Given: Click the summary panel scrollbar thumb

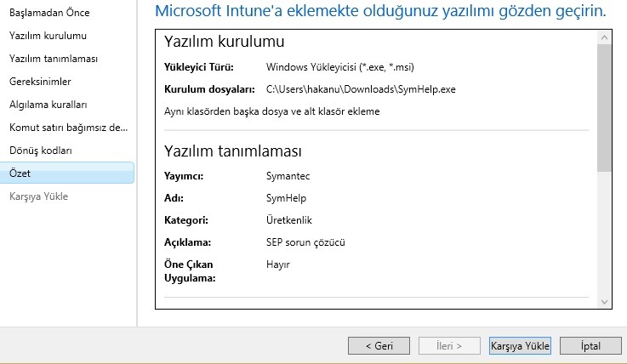Looking at the screenshot, I should click(604, 108).
